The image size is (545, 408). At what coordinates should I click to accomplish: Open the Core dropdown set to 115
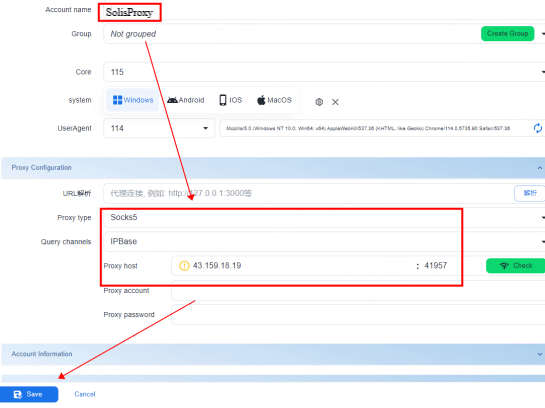pos(324,72)
